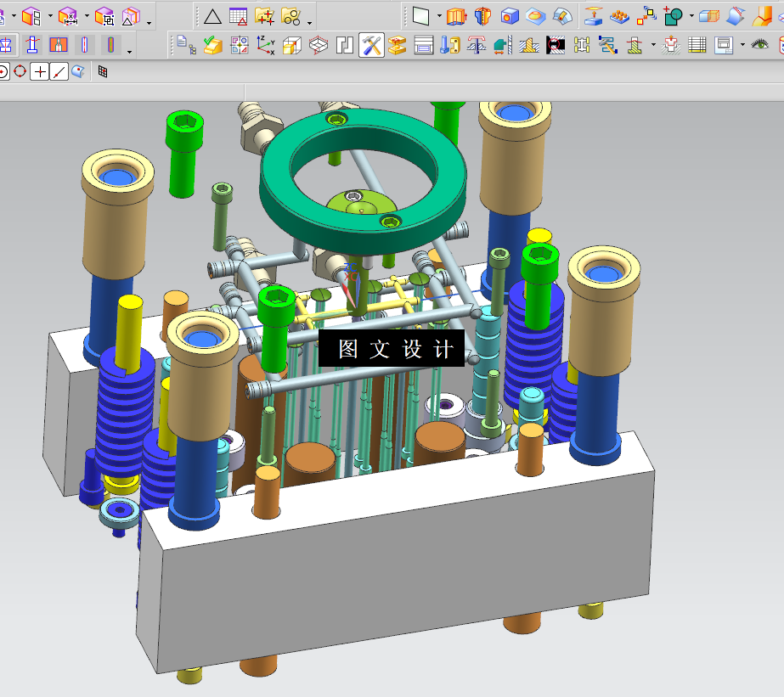Open the table with red triangle icon
The width and height of the screenshot is (784, 697).
(x=239, y=16)
